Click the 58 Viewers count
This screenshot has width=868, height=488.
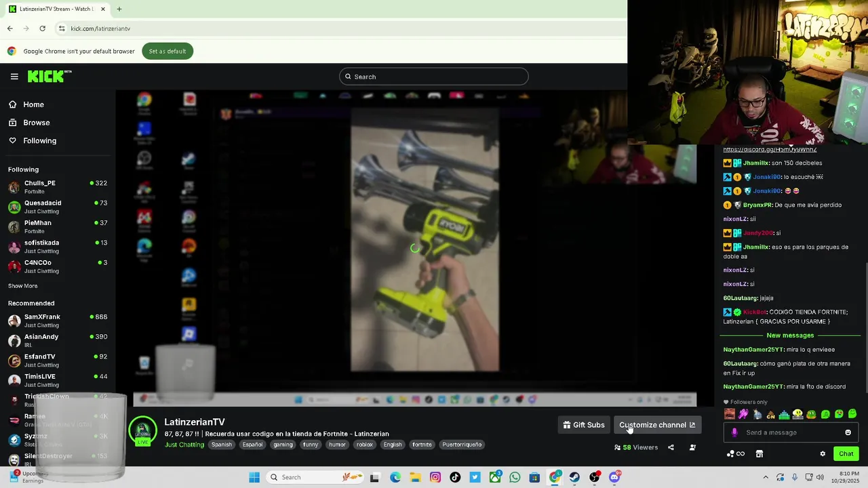pos(636,447)
